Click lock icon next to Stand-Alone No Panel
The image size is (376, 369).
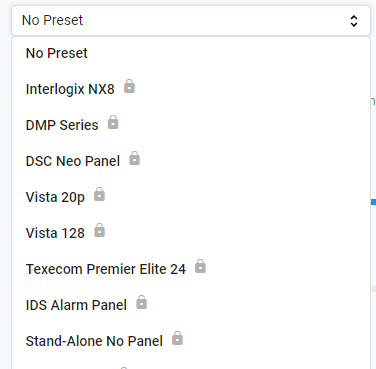click(177, 338)
